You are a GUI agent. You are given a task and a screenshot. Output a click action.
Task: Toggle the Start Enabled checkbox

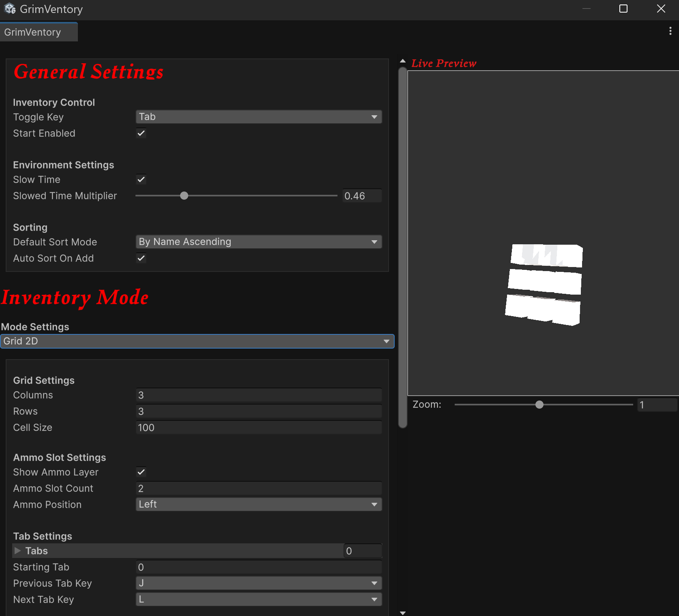tap(141, 133)
